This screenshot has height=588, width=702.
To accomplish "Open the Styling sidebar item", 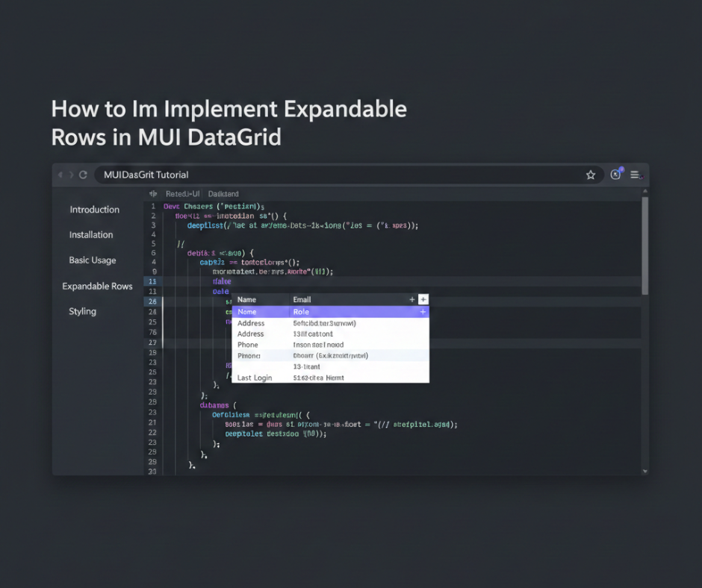I will (x=82, y=311).
